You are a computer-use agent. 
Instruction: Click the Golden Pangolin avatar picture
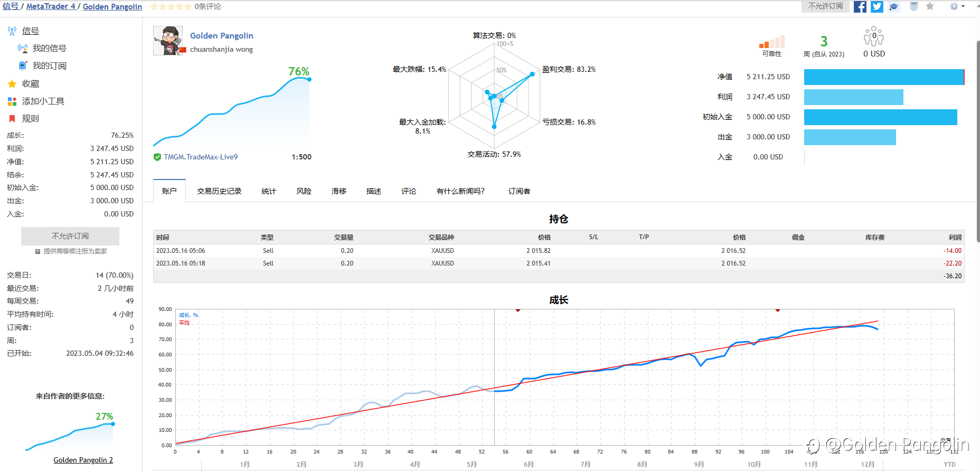(168, 41)
